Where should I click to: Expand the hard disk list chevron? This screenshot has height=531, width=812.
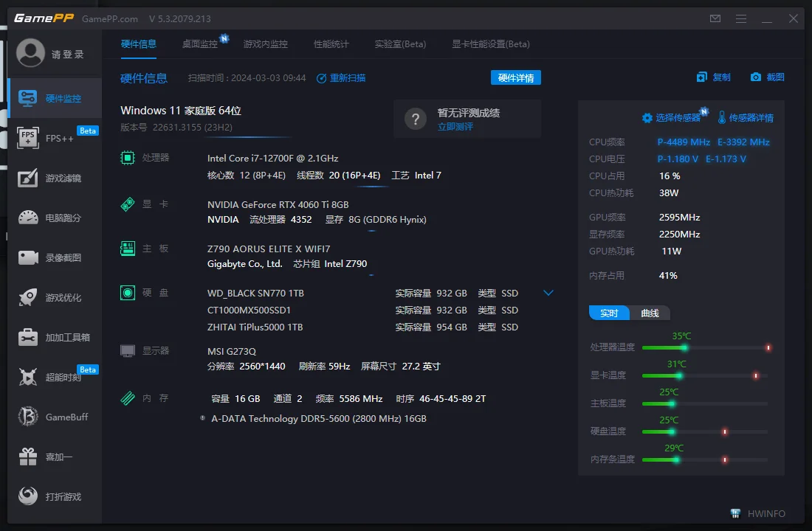[548, 293]
